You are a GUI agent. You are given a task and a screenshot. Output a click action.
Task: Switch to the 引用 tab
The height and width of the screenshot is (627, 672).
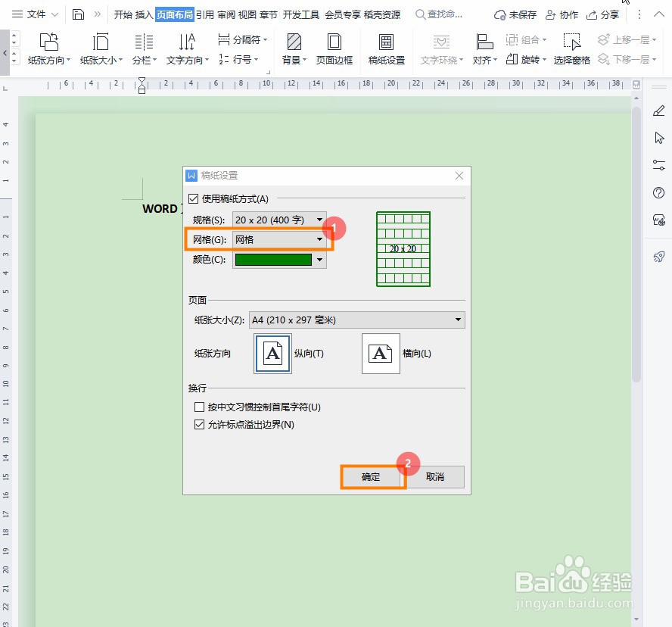tap(205, 14)
